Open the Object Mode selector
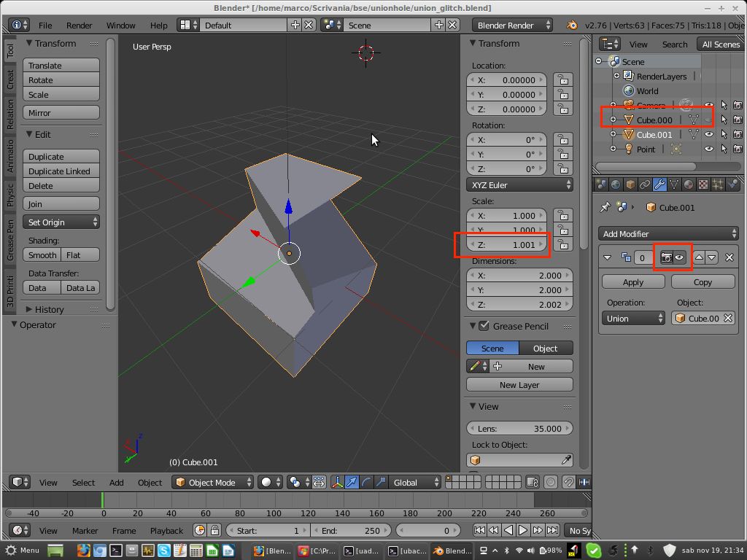Viewport: 747px width, 560px height. [x=212, y=483]
